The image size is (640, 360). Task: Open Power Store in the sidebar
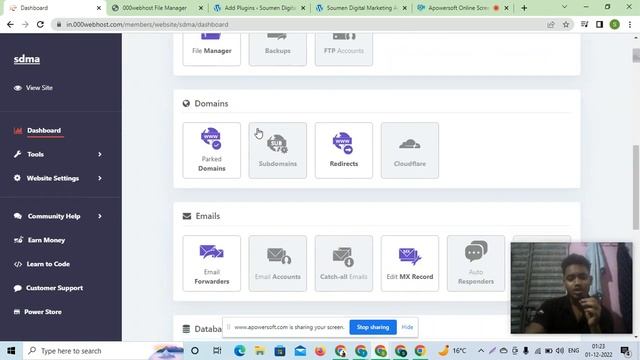[x=38, y=312]
